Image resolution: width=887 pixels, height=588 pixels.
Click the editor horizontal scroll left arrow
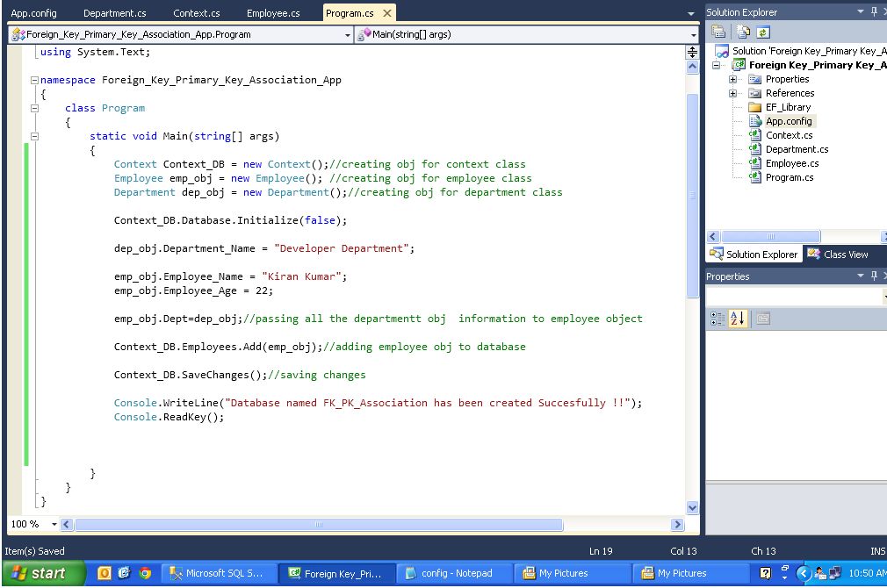(66, 525)
